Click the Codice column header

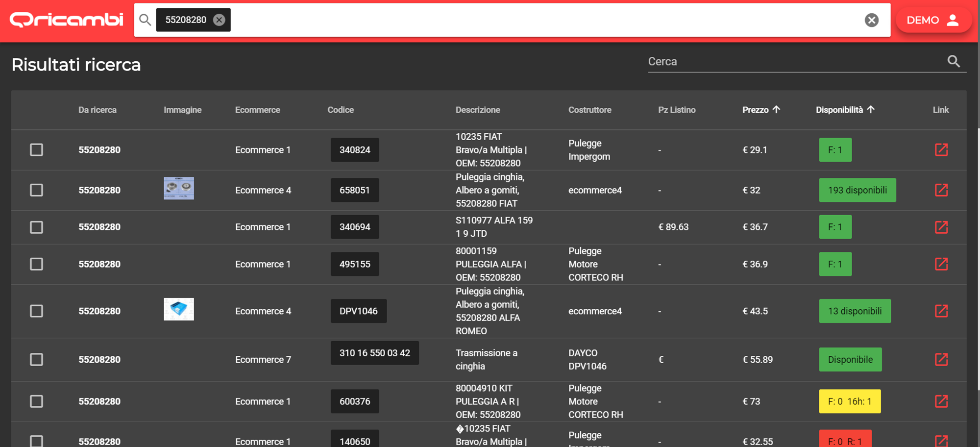341,110
